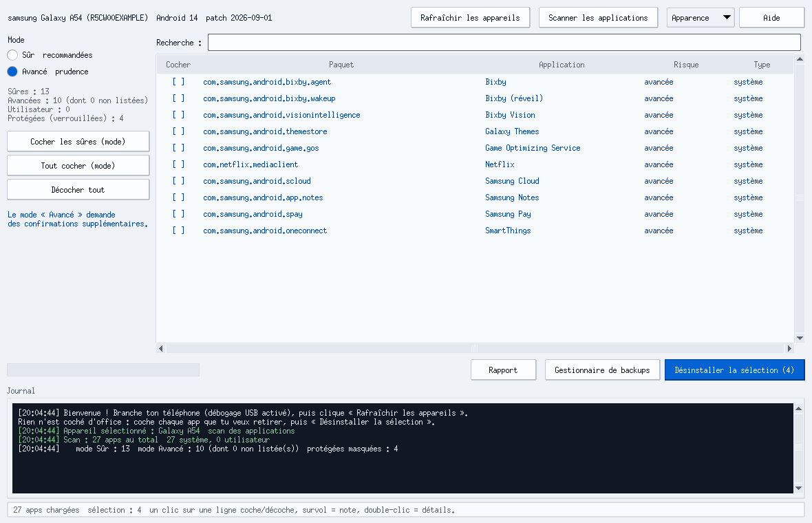Click the Samsung Pay application name
812x523 pixels.
[x=508, y=215]
